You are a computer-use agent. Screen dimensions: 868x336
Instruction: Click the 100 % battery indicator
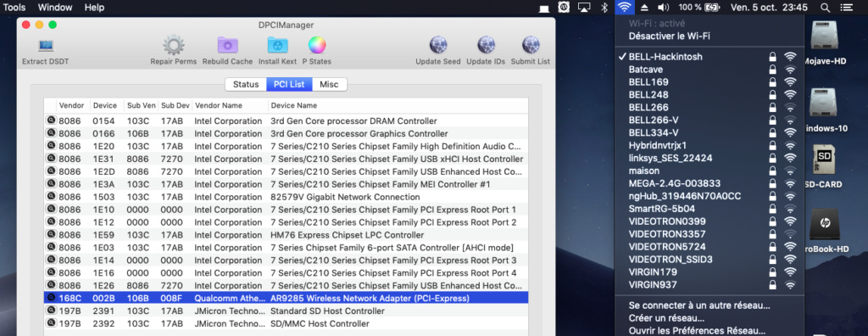(699, 7)
